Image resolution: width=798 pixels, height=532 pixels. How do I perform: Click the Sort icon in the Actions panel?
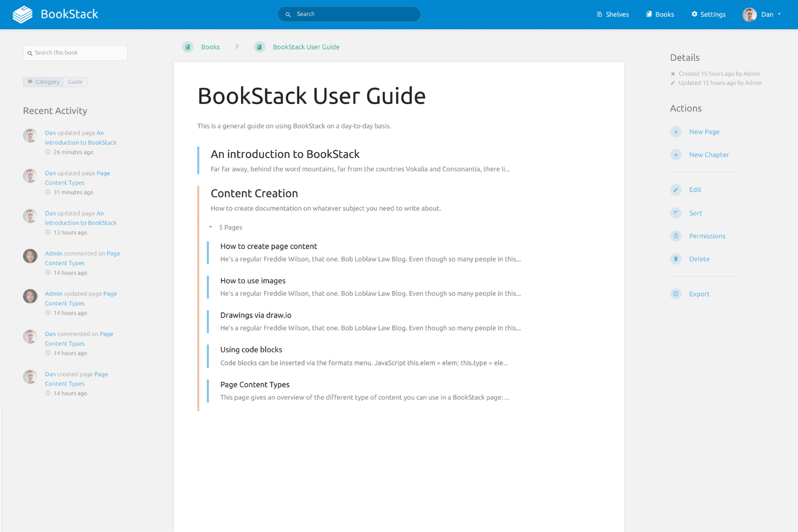(x=676, y=213)
